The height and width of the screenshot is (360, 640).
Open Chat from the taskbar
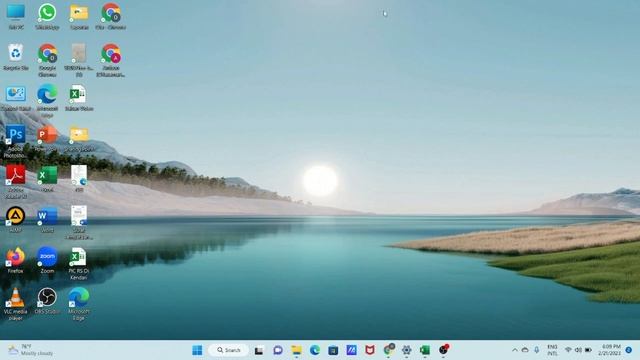(278, 350)
